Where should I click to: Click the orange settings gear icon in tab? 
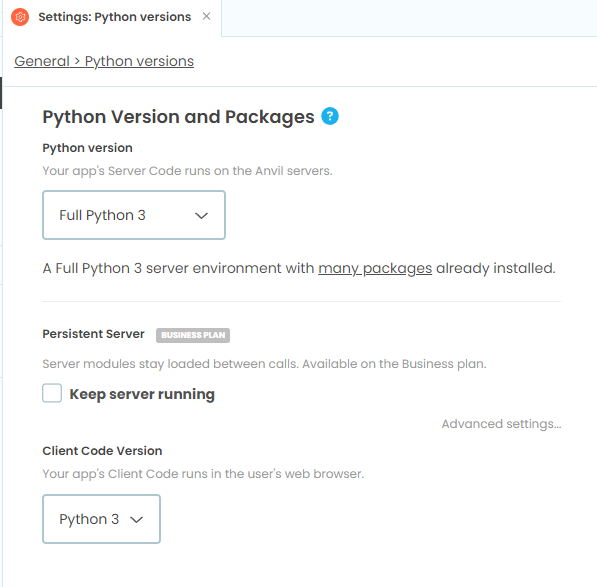click(x=20, y=17)
